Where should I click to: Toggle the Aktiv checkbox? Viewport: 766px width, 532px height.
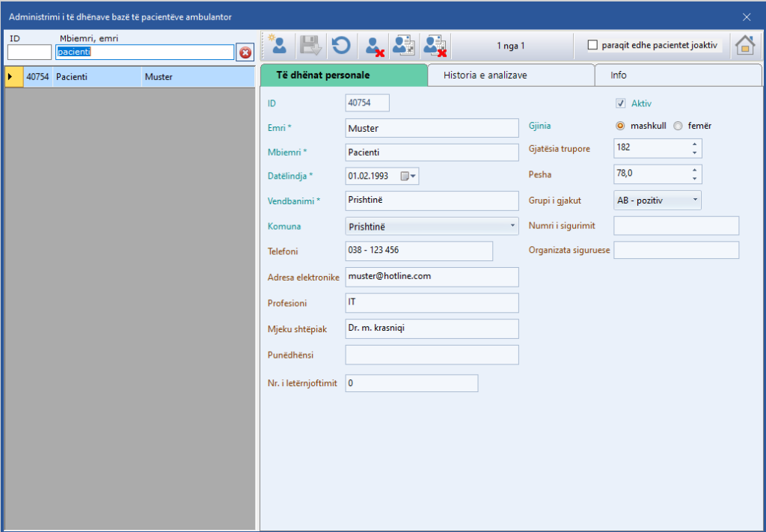620,103
